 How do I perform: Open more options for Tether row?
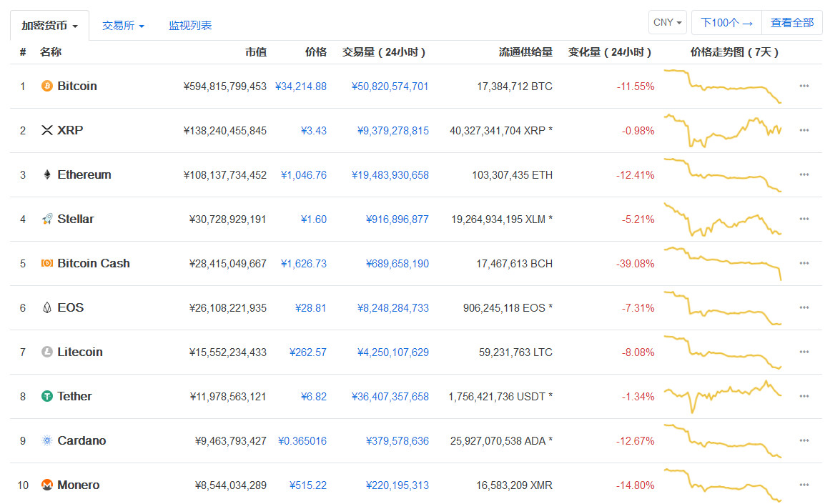[x=804, y=396]
